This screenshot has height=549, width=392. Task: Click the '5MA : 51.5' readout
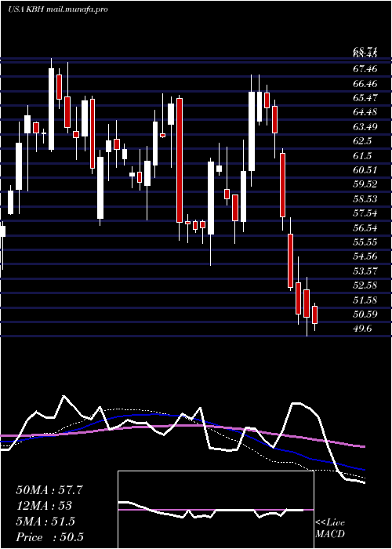[45, 522]
